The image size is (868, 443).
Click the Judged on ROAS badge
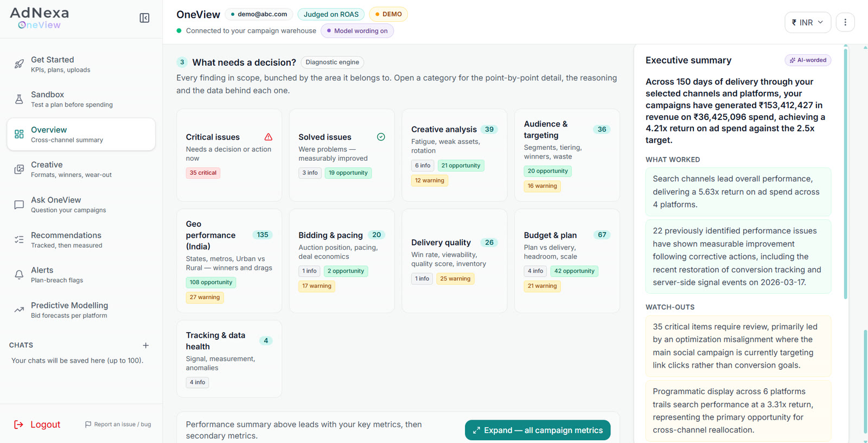click(331, 14)
